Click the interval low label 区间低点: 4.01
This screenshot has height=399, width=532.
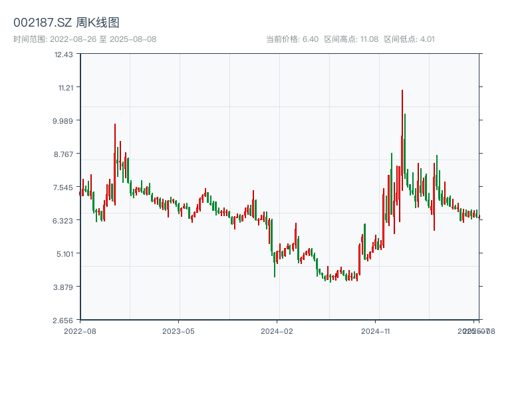[409, 39]
